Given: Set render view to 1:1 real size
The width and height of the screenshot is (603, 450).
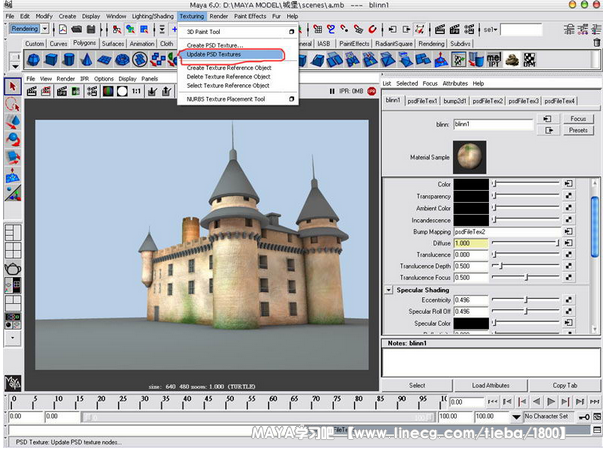Looking at the screenshot, I should click(x=137, y=92).
